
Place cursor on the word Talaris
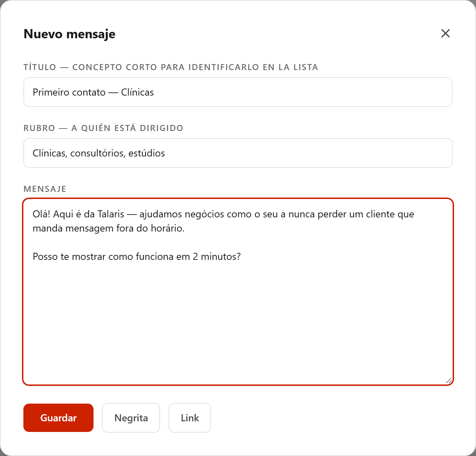111,214
